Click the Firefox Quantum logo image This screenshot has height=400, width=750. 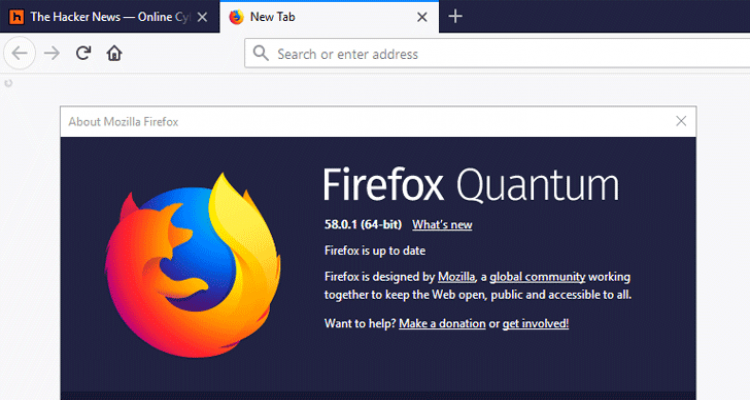pyautogui.click(x=193, y=266)
